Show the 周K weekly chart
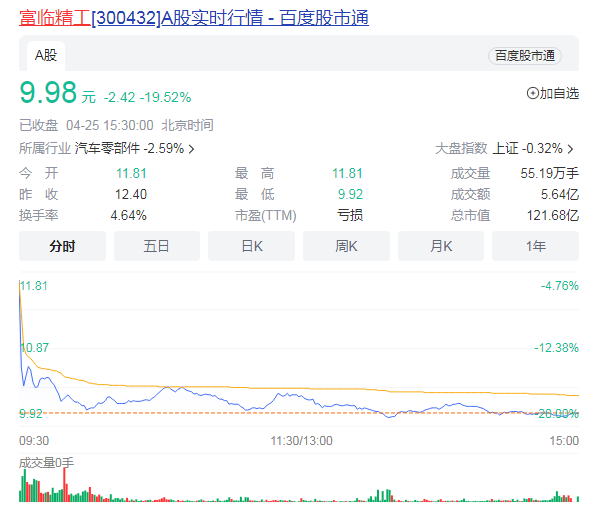606x508 pixels. tap(346, 246)
